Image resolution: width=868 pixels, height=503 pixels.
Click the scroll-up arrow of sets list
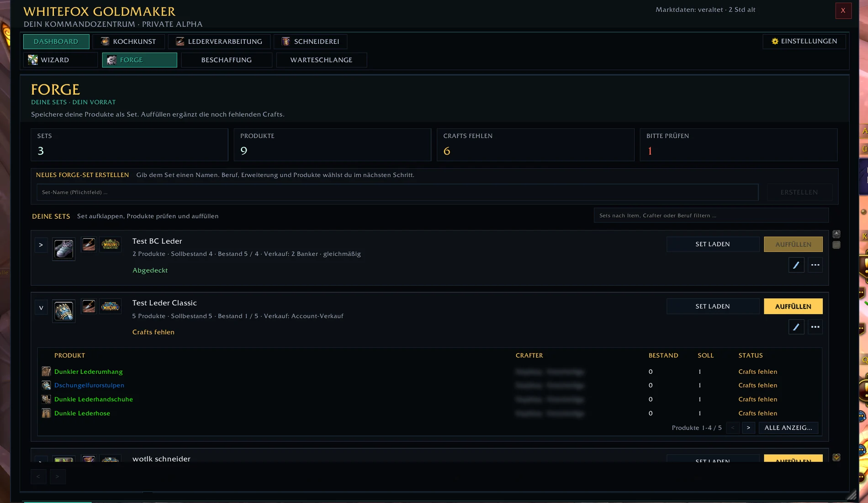(x=836, y=234)
